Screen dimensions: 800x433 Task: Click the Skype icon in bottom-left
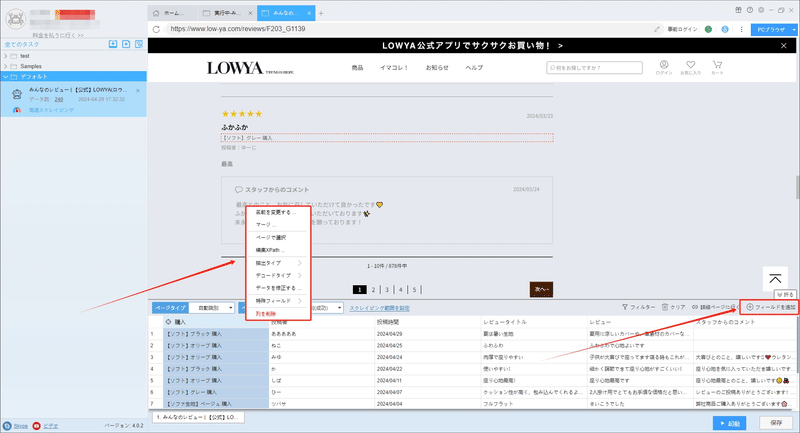7,426
